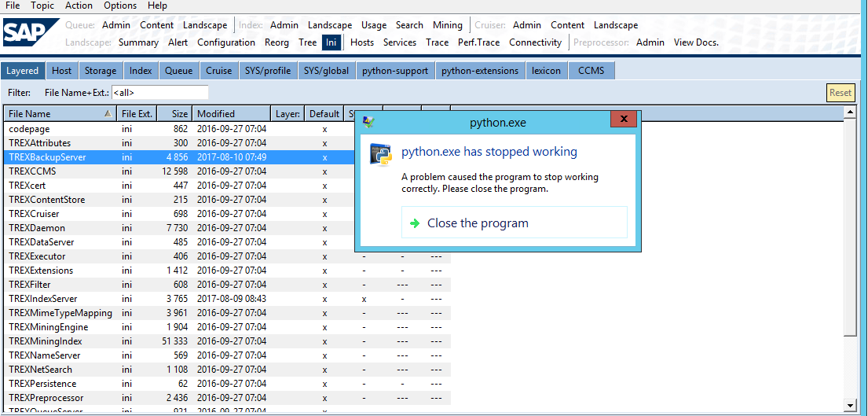Viewport: 868px width, 416px height.
Task: Open Landscape Alert view
Action: (x=178, y=42)
